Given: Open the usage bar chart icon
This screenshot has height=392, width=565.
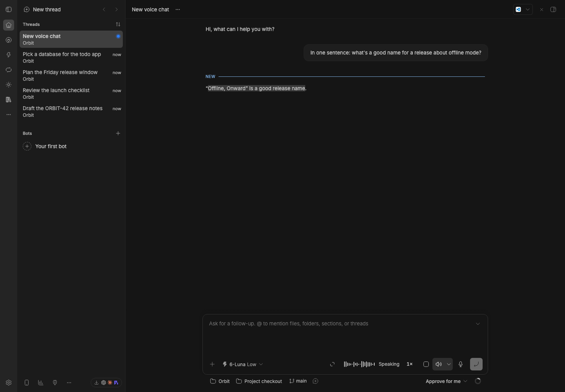Looking at the screenshot, I should [41, 383].
